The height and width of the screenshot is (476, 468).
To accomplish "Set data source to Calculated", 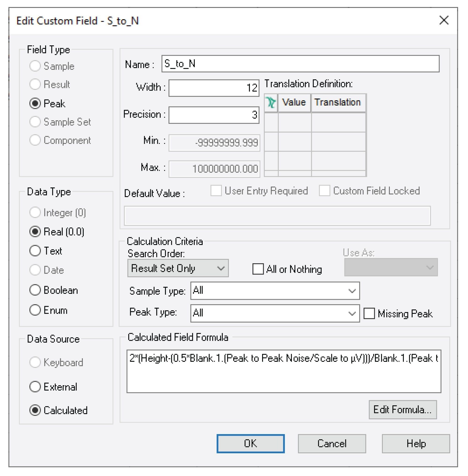I will [x=35, y=410].
